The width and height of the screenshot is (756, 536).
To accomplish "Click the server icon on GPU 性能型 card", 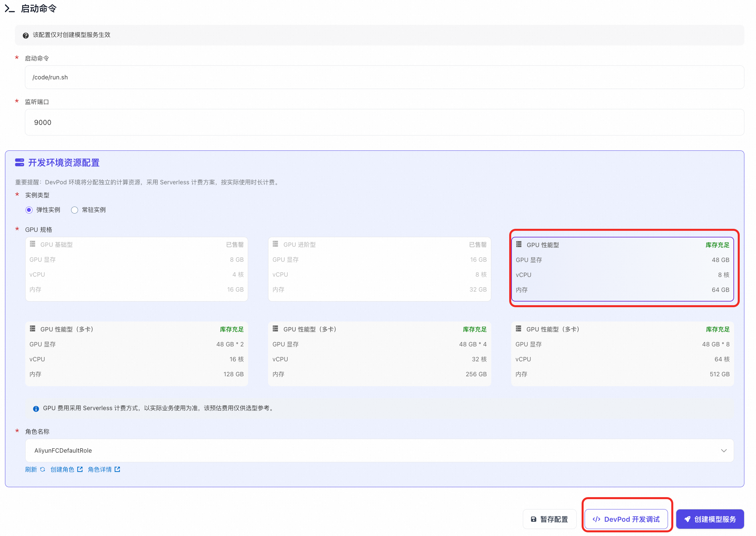I will 519,244.
